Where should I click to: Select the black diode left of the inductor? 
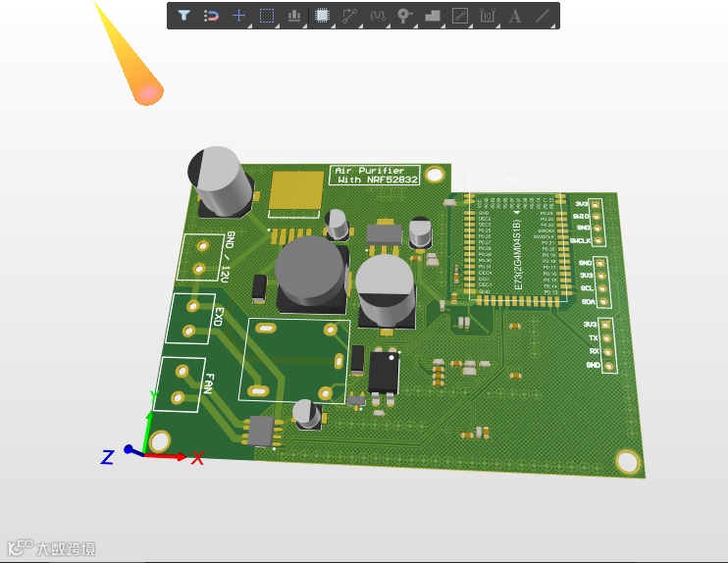(260, 288)
